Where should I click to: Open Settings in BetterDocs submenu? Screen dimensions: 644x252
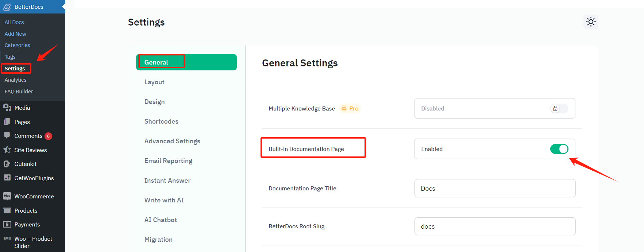click(x=15, y=69)
